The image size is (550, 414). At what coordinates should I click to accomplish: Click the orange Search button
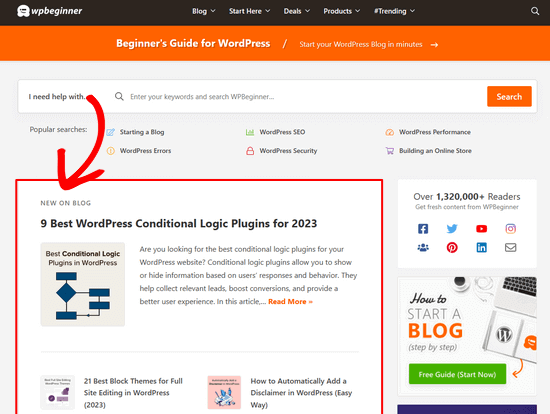coord(509,96)
